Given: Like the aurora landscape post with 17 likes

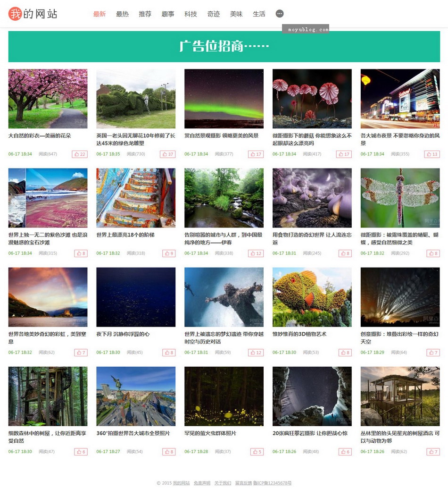Looking at the screenshot, I should point(256,154).
